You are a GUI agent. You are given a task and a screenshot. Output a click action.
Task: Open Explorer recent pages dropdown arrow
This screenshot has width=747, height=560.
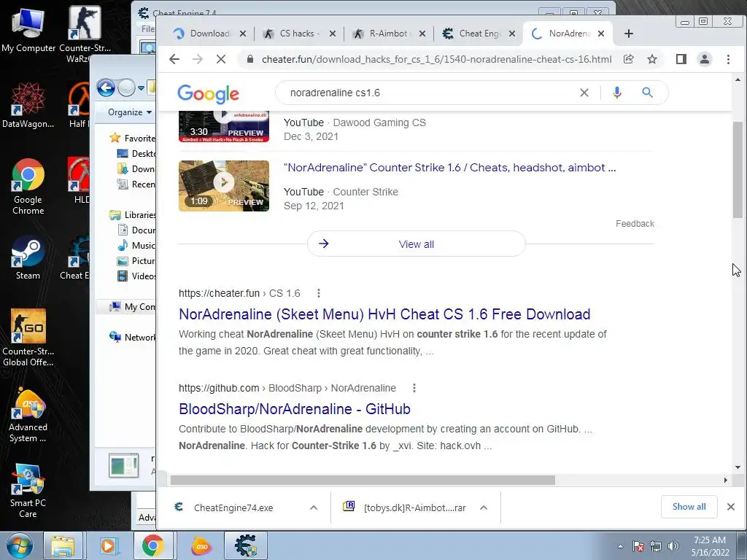(141, 88)
